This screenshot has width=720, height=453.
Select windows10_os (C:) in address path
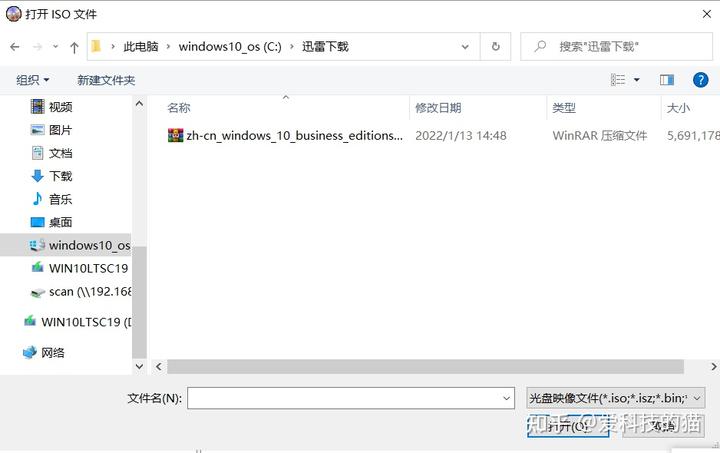pos(230,46)
